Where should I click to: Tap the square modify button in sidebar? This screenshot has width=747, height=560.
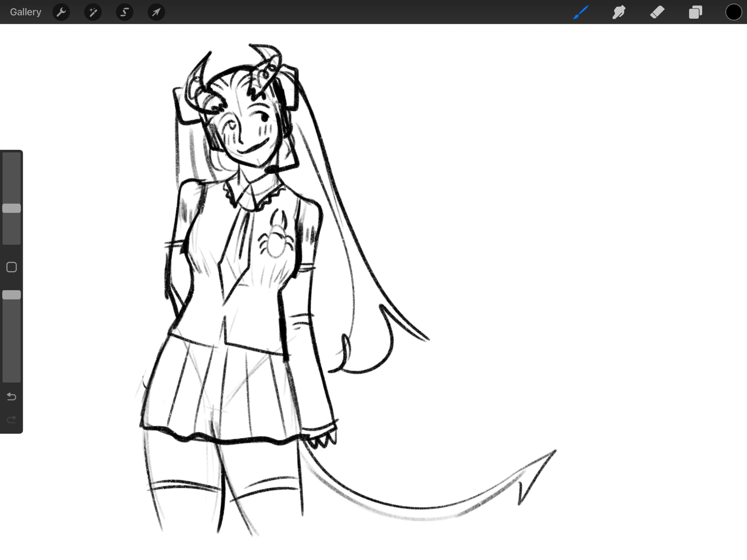click(12, 267)
